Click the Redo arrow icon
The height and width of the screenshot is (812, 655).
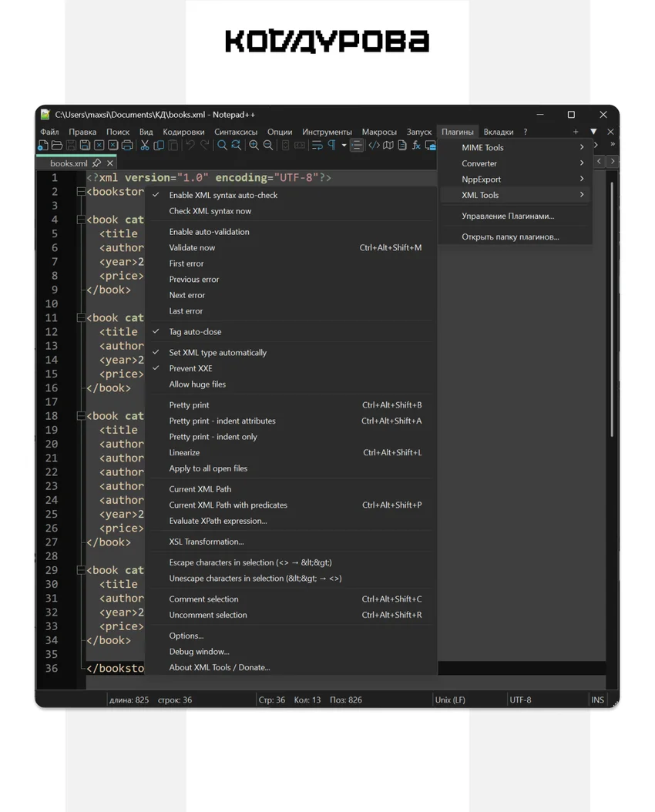[204, 146]
